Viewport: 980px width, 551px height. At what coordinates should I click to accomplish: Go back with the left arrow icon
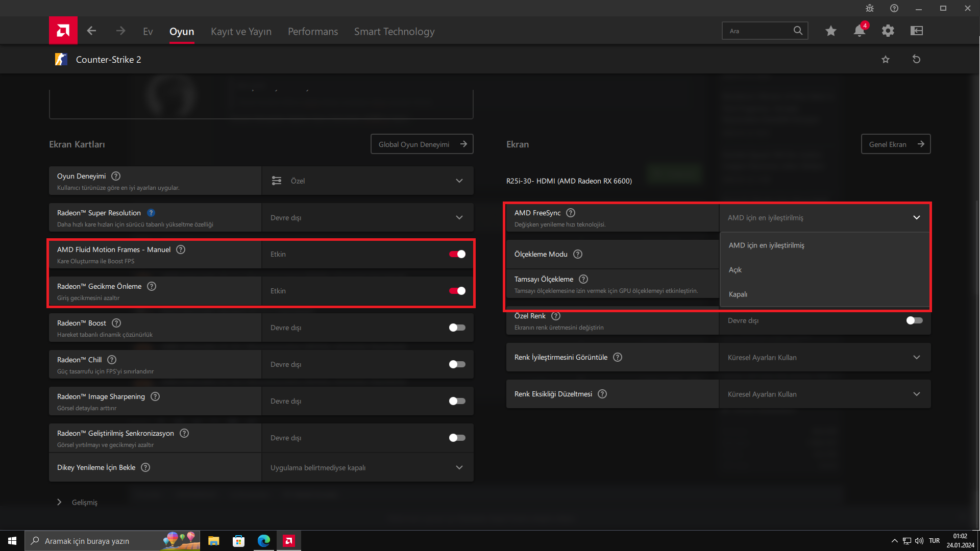(x=91, y=31)
